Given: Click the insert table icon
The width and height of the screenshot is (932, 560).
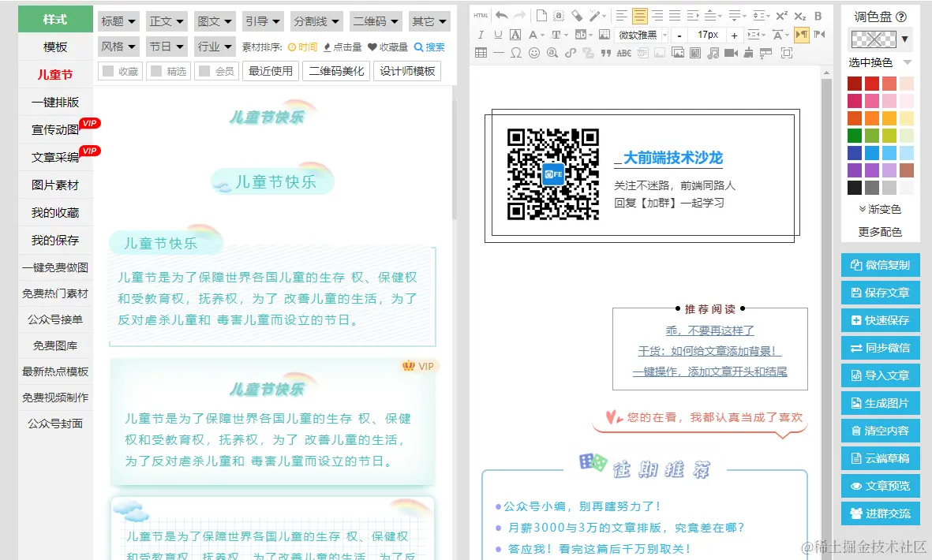Looking at the screenshot, I should (480, 51).
